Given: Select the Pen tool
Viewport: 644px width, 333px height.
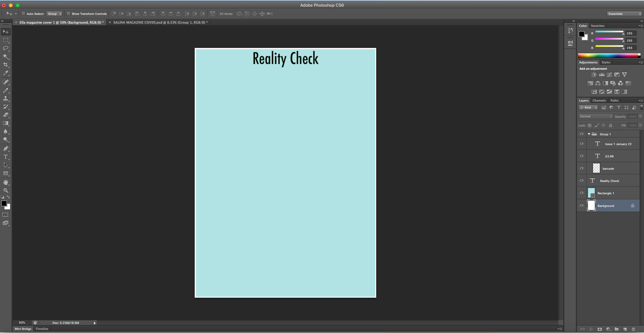Looking at the screenshot, I should tap(6, 149).
